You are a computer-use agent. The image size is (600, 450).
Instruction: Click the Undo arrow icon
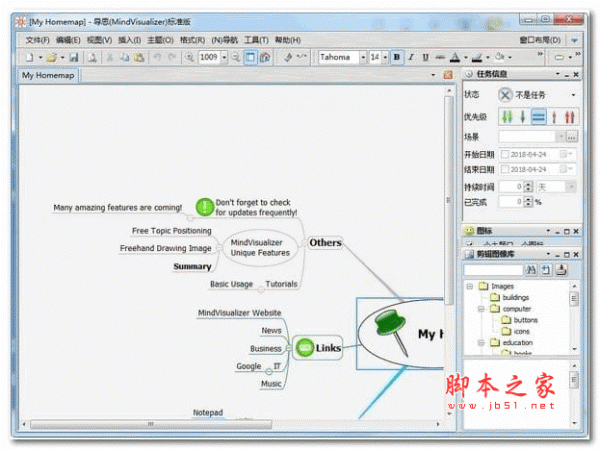157,57
